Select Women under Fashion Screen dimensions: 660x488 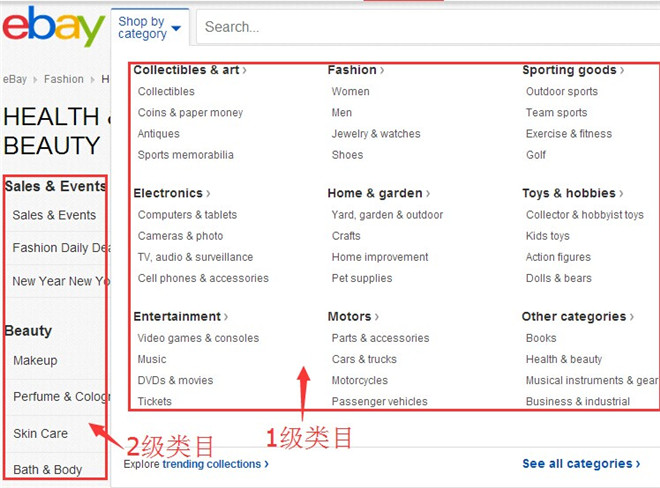351,91
